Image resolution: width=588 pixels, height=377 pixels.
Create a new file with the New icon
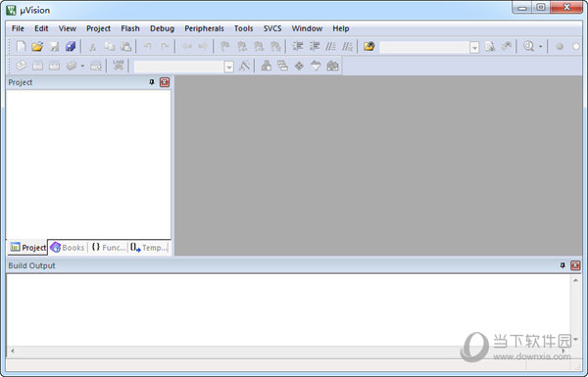coord(21,46)
